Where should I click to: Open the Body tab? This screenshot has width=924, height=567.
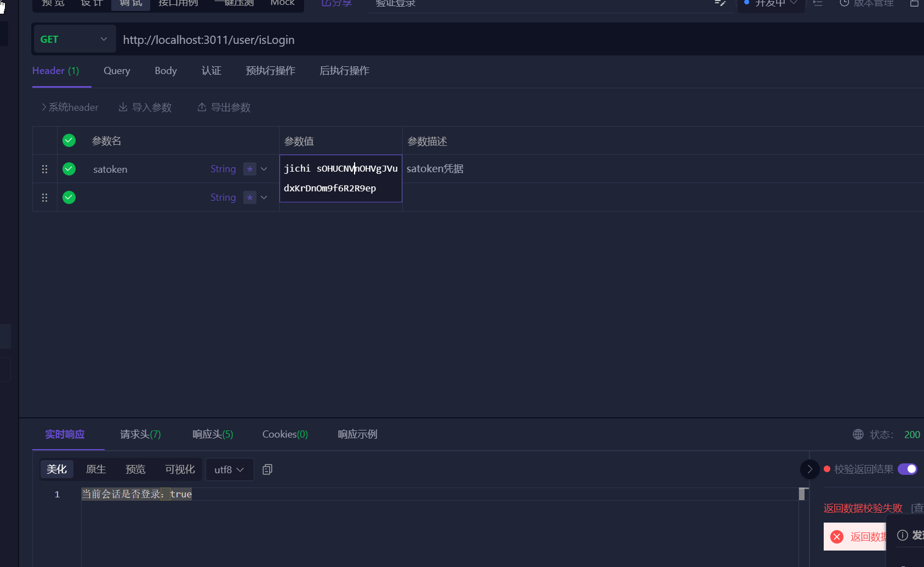[166, 71]
